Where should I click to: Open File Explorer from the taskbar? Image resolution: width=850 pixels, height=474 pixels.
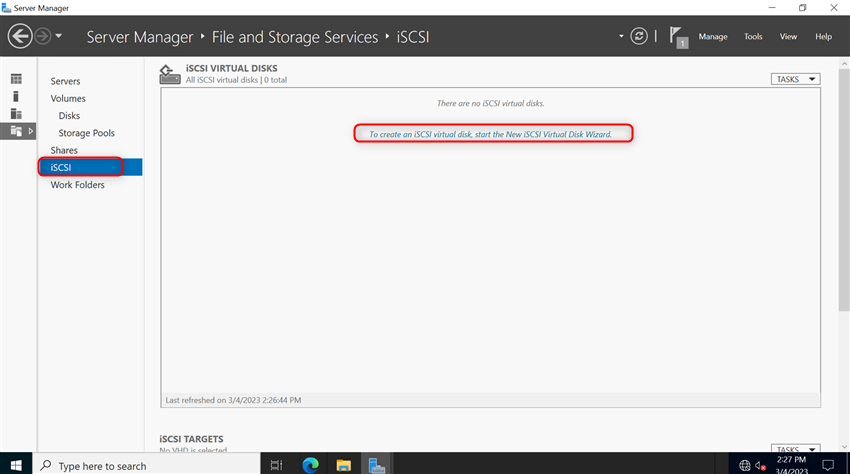(344, 465)
